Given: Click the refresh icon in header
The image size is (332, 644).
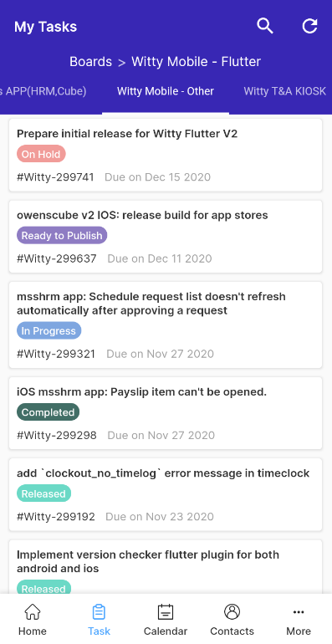Looking at the screenshot, I should coord(309,26).
